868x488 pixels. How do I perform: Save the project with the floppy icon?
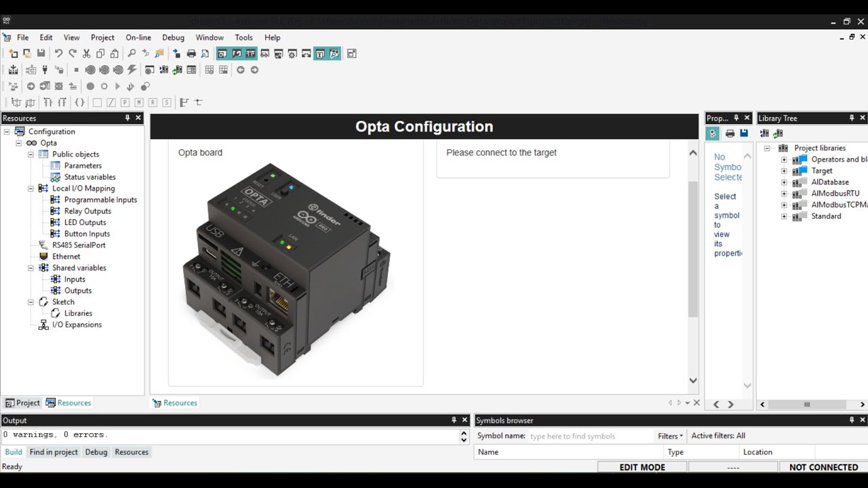[x=41, y=54]
